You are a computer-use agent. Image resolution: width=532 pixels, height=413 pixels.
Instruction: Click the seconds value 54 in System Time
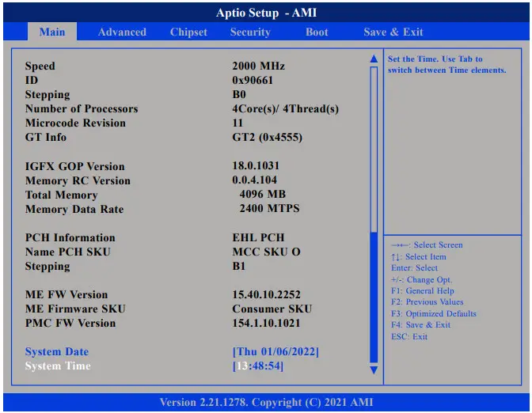point(274,366)
